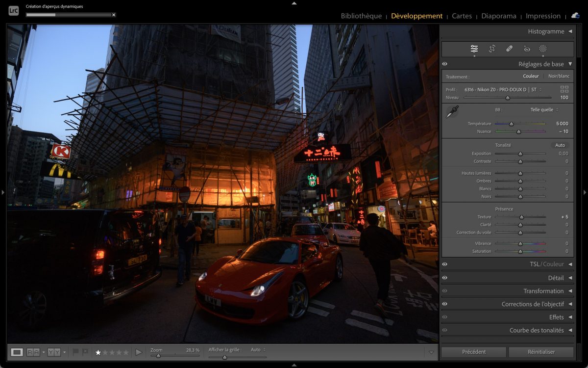
Task: Select the Crop and rotate tool
Action: coord(492,49)
